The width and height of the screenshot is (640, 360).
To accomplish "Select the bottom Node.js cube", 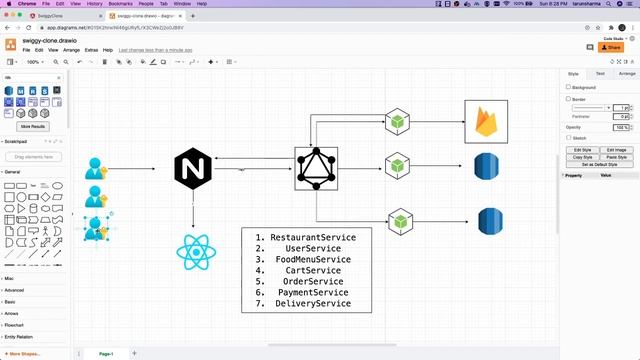I will pos(400,222).
